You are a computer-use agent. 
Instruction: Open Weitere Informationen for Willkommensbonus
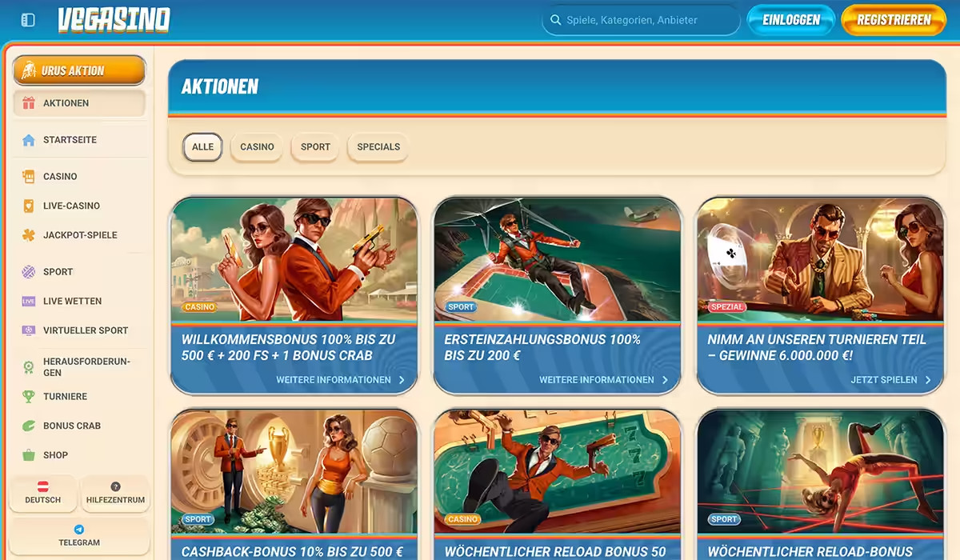[334, 380]
